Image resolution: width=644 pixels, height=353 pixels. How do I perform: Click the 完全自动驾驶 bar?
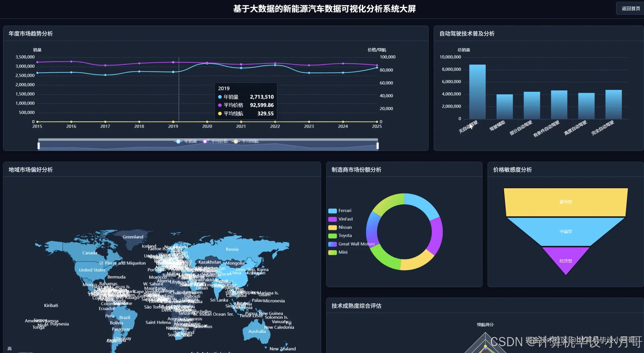point(613,104)
